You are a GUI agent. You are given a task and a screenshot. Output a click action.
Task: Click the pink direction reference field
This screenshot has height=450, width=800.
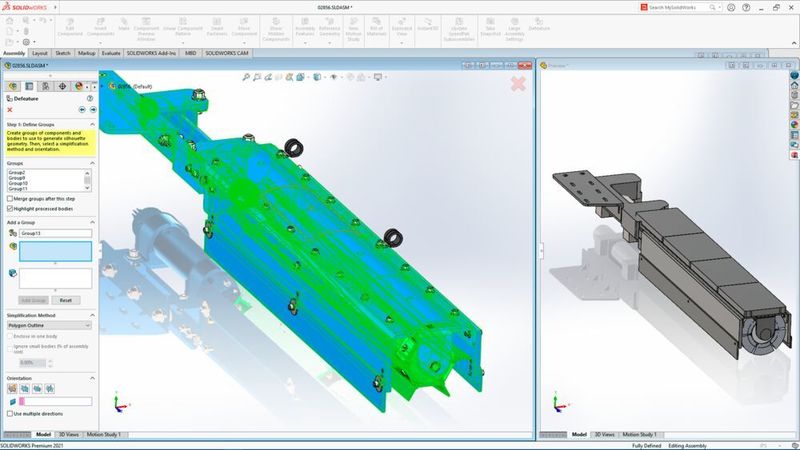pyautogui.click(x=56, y=402)
